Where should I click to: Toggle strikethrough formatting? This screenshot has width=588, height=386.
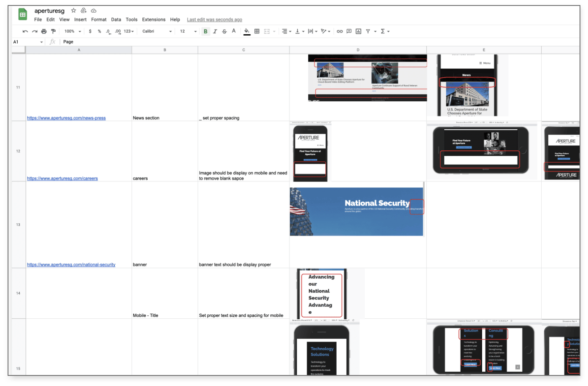point(224,31)
